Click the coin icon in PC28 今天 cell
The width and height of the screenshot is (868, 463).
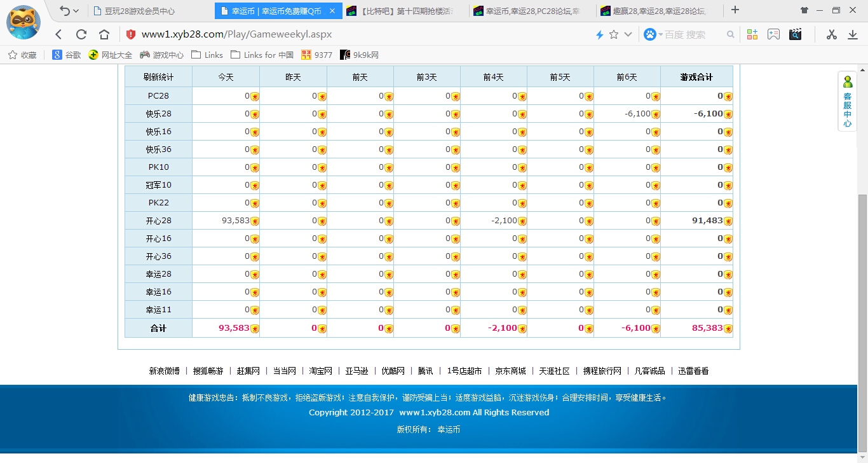(x=255, y=97)
